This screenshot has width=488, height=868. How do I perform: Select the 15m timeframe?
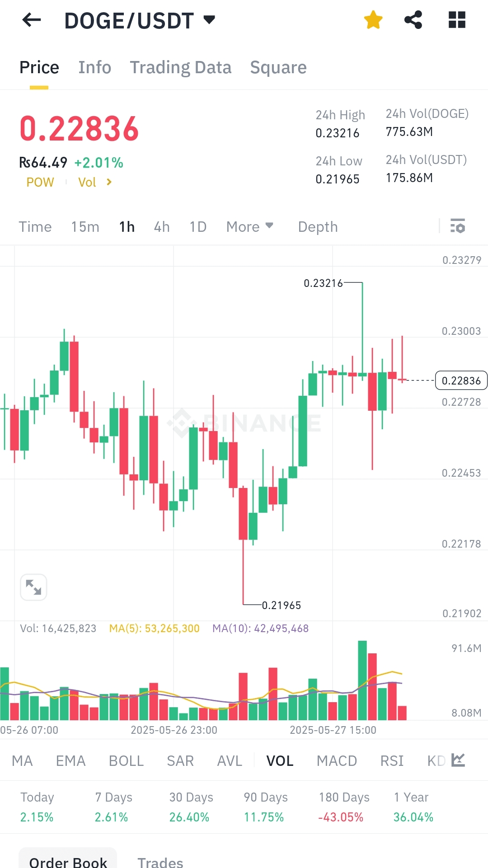click(x=85, y=226)
